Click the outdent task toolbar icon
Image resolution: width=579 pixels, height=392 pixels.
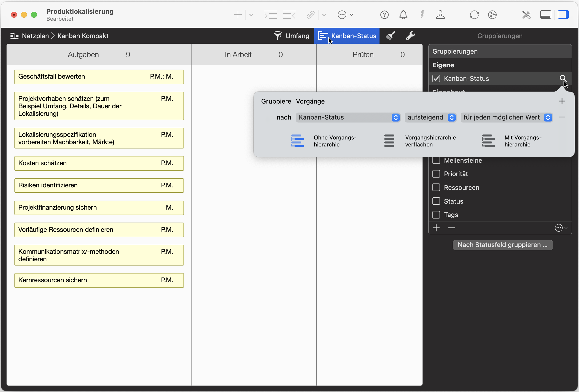289,15
